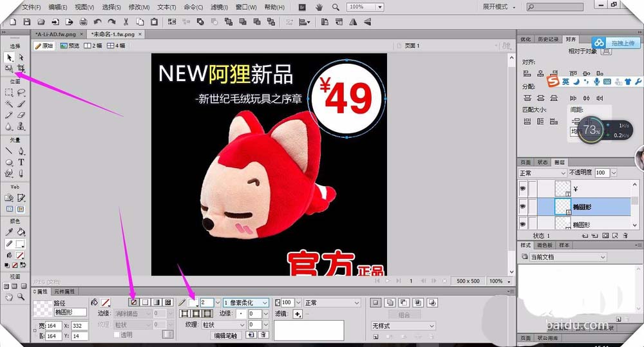Choose the Magic Wand tool

pos(9,104)
